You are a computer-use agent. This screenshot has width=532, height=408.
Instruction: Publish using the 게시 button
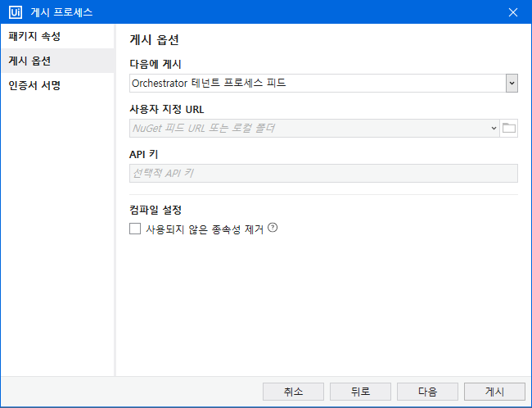click(494, 392)
